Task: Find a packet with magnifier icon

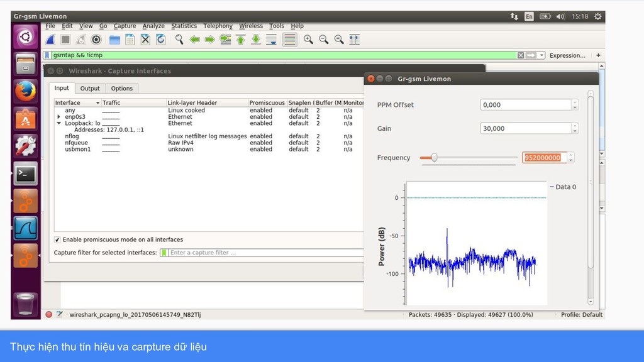Action: [179, 40]
